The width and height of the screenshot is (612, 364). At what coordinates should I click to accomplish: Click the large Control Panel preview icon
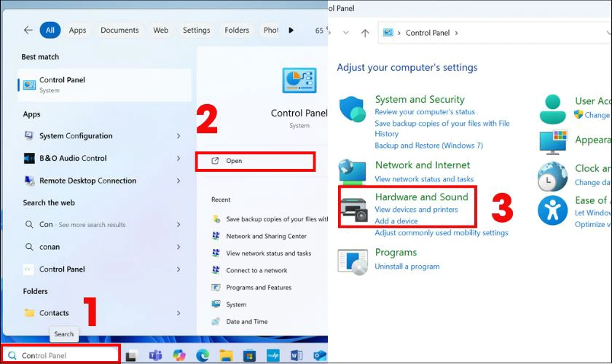(299, 81)
